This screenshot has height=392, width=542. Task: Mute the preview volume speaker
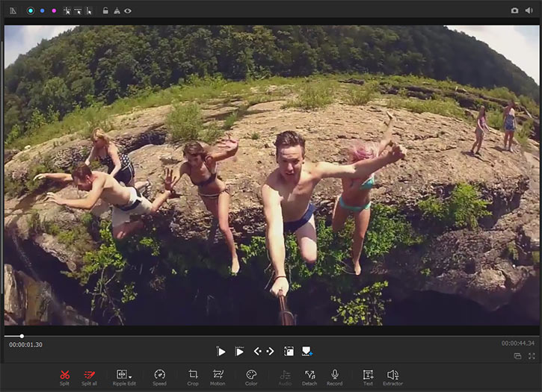click(529, 10)
